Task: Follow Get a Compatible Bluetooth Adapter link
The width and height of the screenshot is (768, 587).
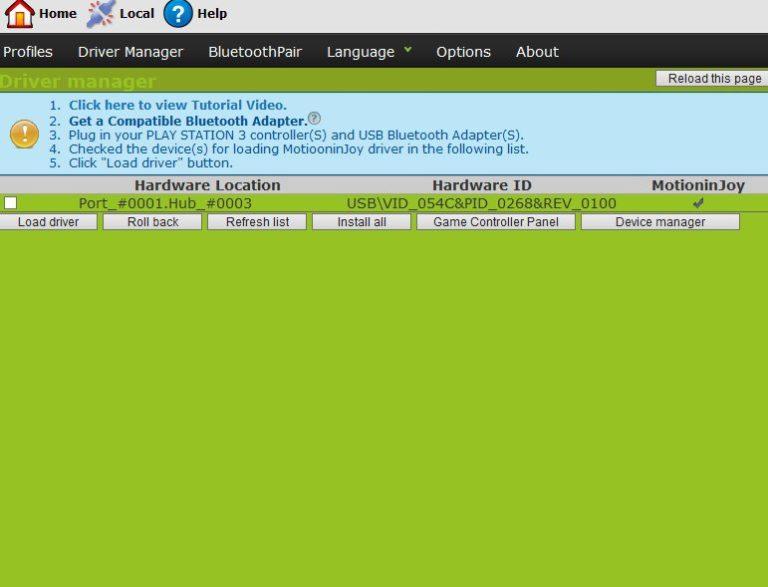Action: [188, 121]
